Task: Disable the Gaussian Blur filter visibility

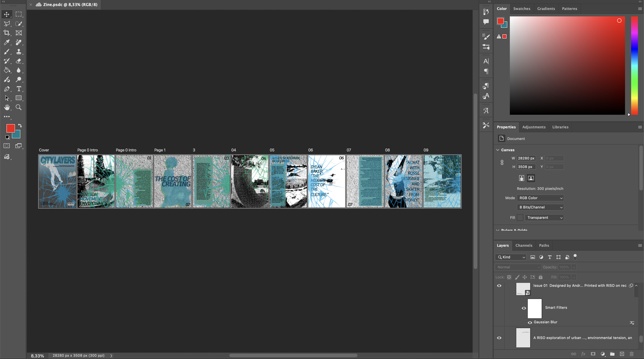Action: pos(530,322)
